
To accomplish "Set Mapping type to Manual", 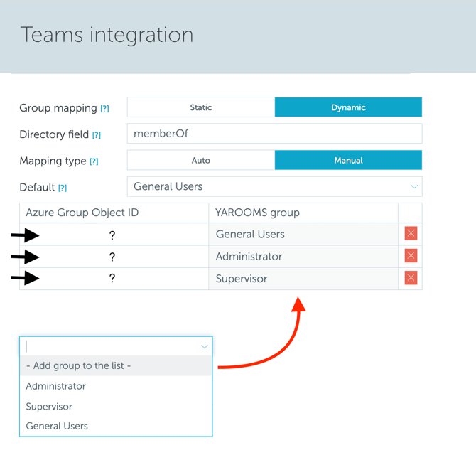I will click(348, 160).
